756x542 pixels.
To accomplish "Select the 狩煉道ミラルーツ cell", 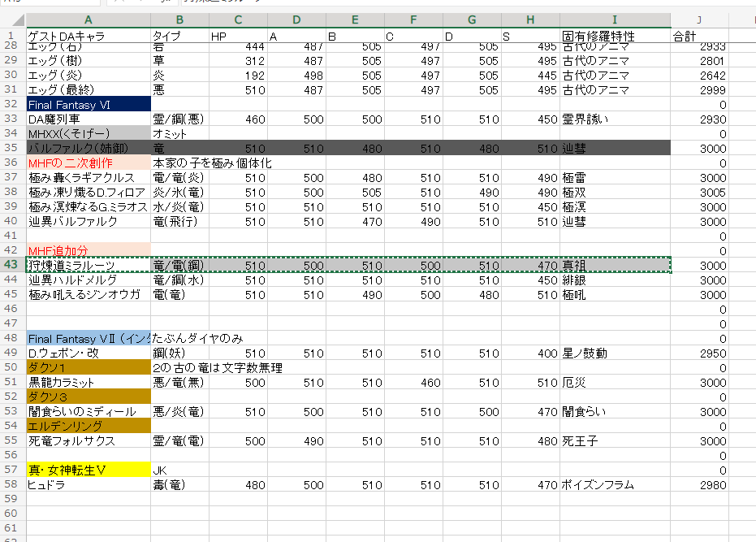I will [x=89, y=265].
